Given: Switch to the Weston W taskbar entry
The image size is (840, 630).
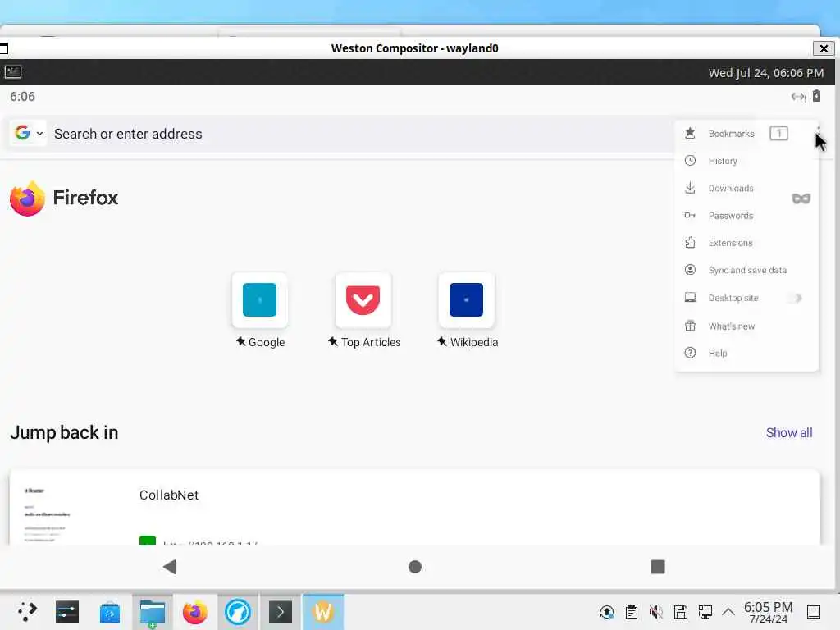Looking at the screenshot, I should coord(323,612).
